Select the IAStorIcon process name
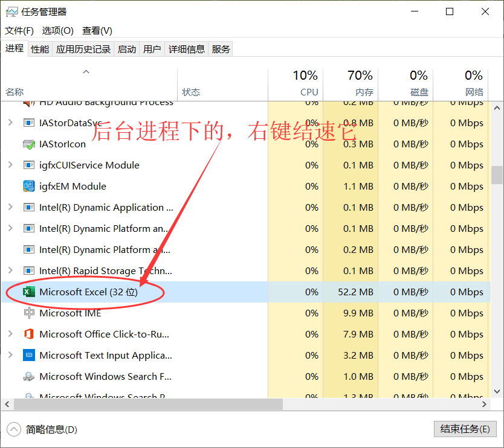Screen dimensions: 504x448 (62, 144)
